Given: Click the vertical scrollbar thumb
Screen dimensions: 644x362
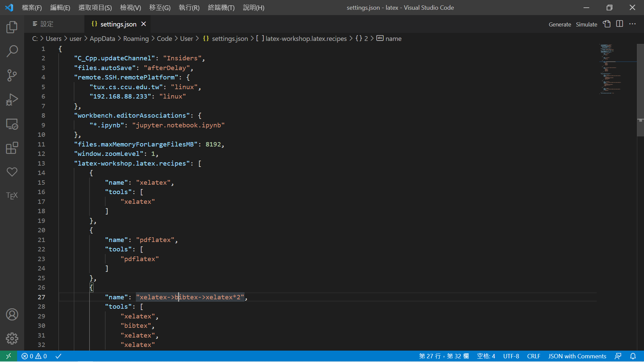Looking at the screenshot, I should point(640,90).
